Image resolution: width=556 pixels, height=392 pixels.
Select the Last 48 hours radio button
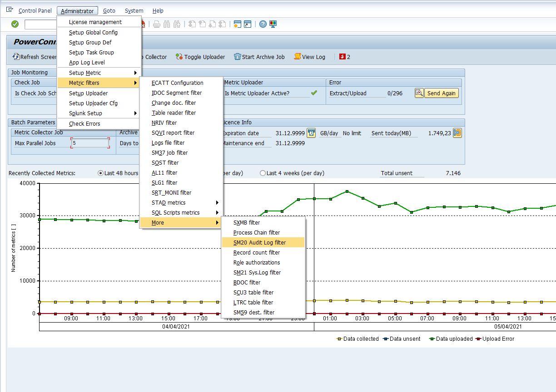[101, 173]
